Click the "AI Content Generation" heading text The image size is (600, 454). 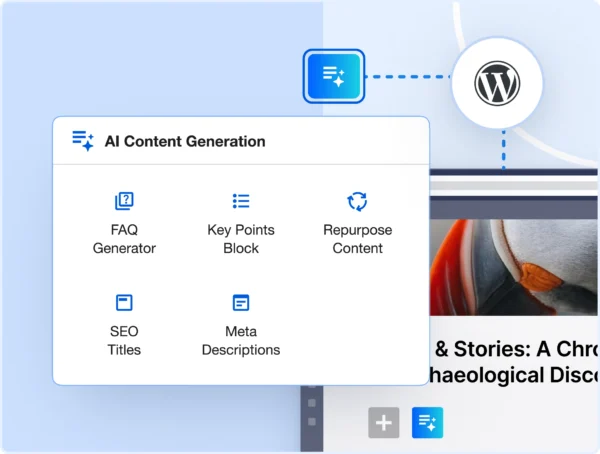[185, 141]
